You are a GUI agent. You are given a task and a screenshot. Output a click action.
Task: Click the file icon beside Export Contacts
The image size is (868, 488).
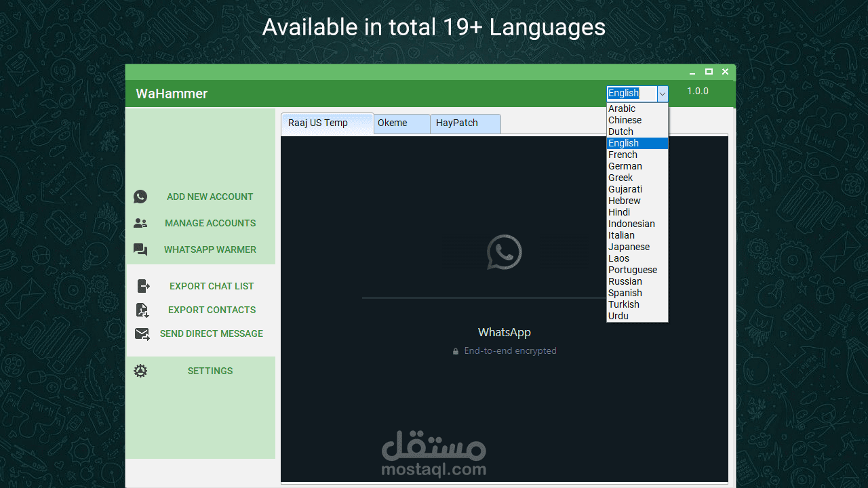(142, 310)
